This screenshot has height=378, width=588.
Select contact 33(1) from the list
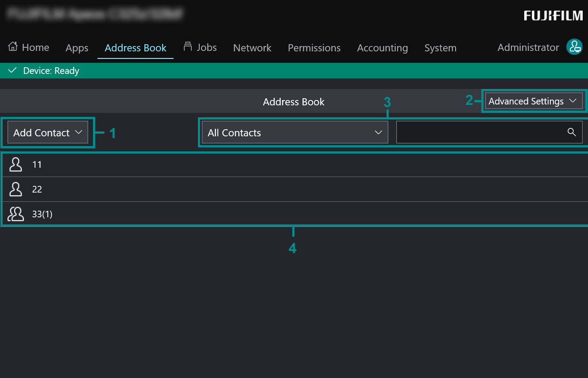click(x=42, y=214)
